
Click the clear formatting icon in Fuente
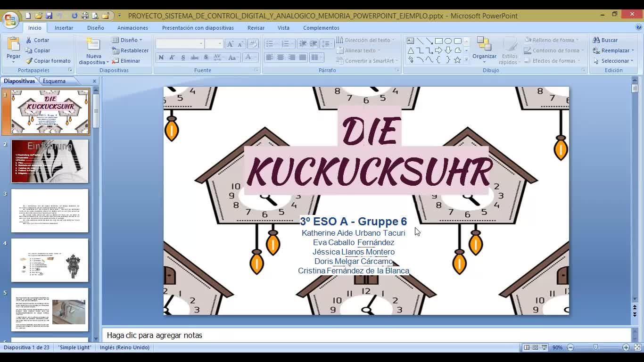253,44
